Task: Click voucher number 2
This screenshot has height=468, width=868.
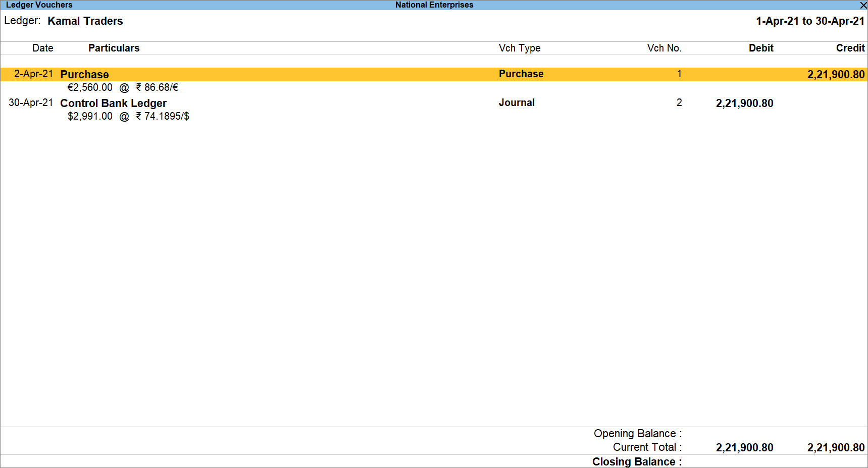Action: (679, 102)
